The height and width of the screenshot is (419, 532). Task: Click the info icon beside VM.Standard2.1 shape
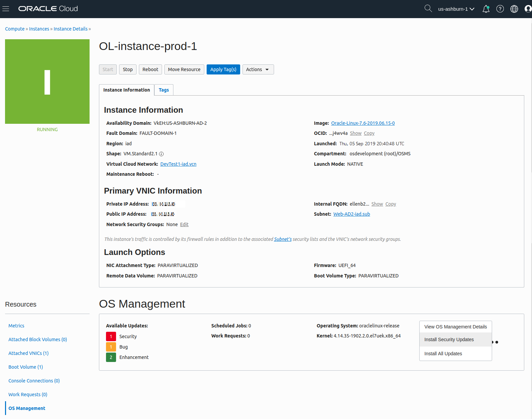point(161,154)
